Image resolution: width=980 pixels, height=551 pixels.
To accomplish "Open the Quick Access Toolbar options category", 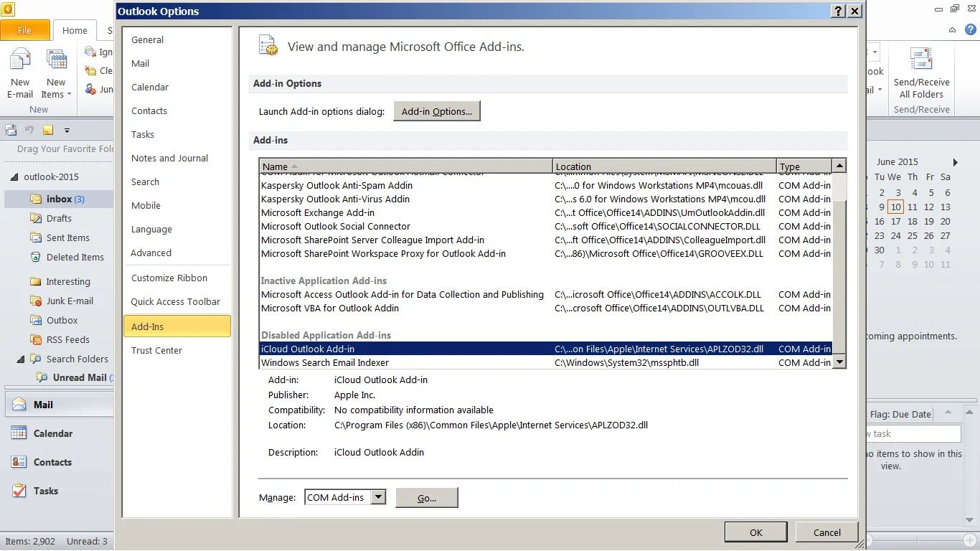I will click(x=177, y=302).
